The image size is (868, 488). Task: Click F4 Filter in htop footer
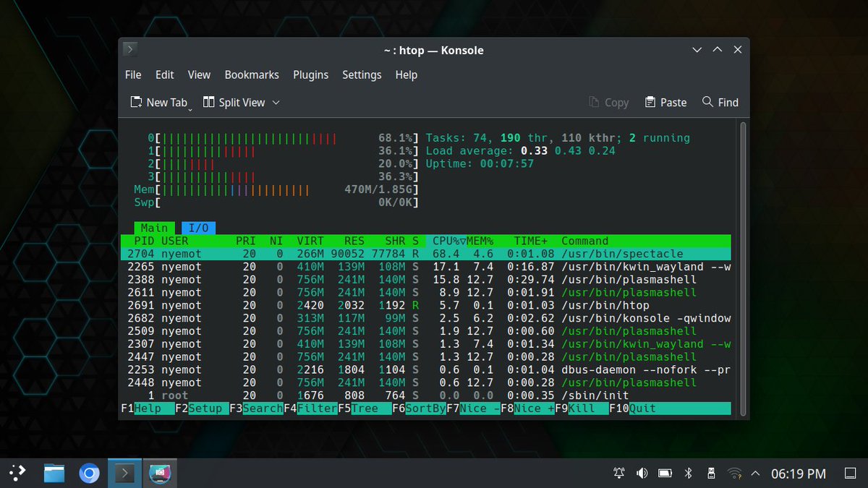pyautogui.click(x=310, y=408)
